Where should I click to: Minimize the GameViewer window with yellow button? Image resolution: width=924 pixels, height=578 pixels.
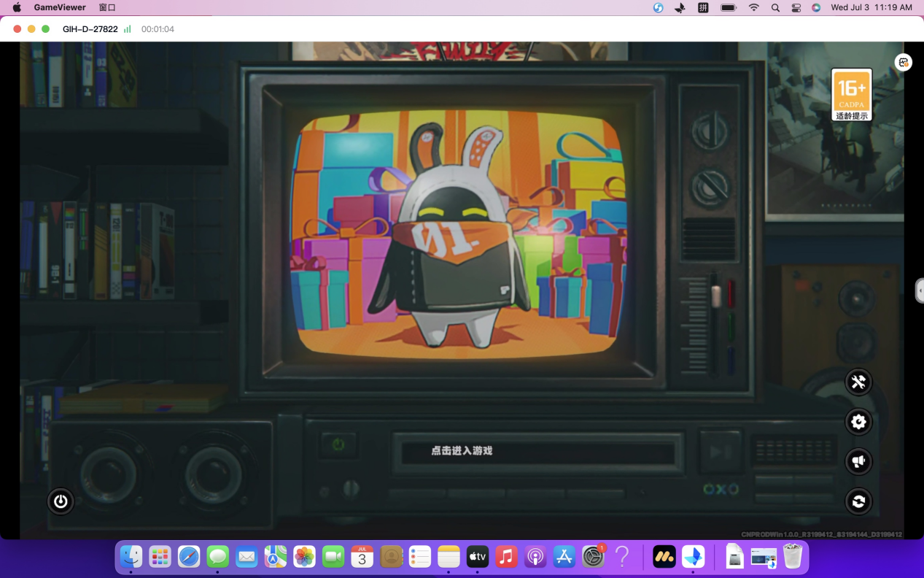[x=31, y=29]
